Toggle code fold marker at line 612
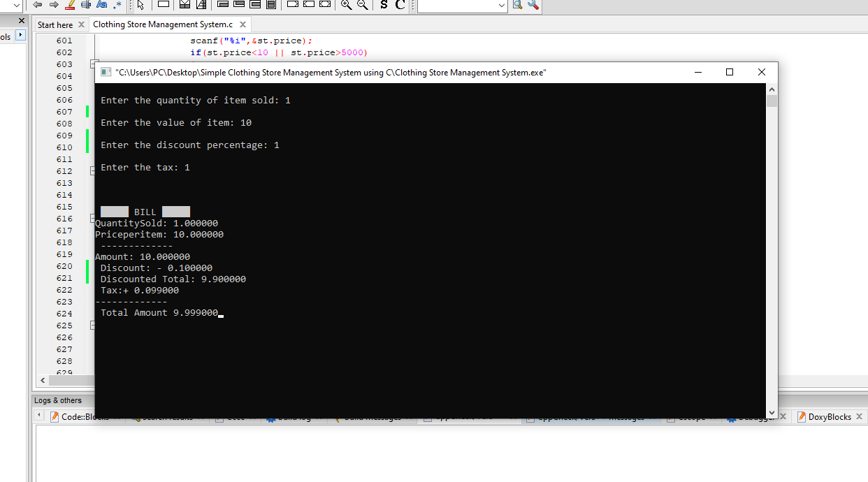Viewport: 868px width, 482px height. click(93, 170)
